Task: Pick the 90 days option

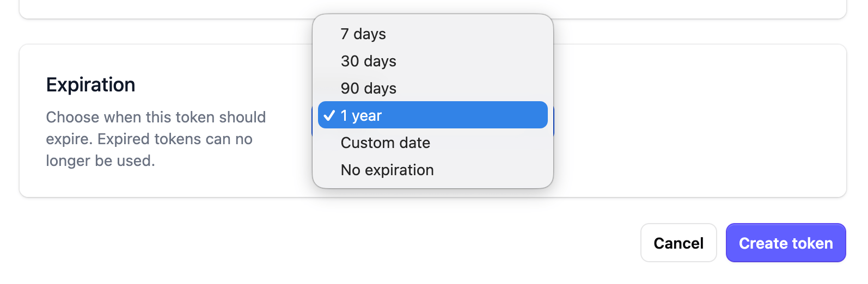Action: coord(368,88)
